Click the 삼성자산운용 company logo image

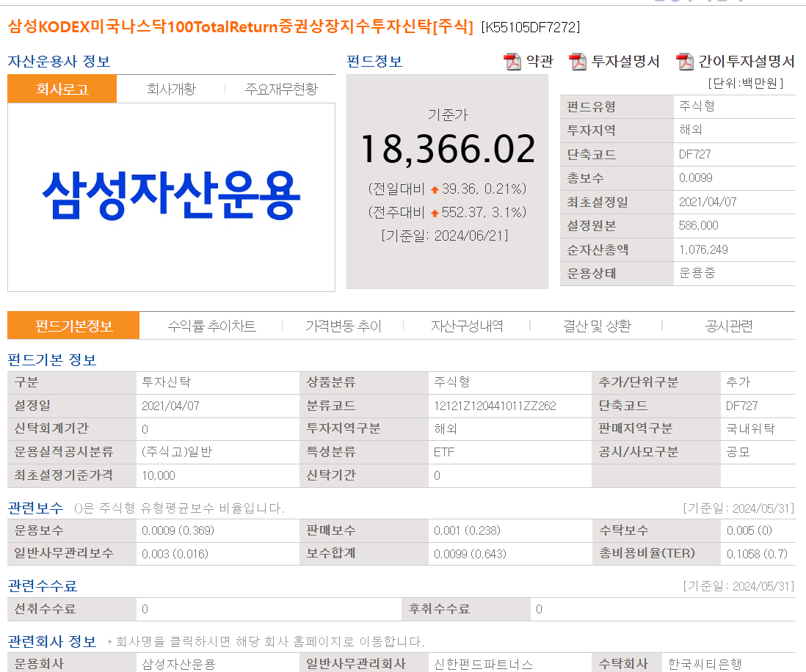pos(171,195)
